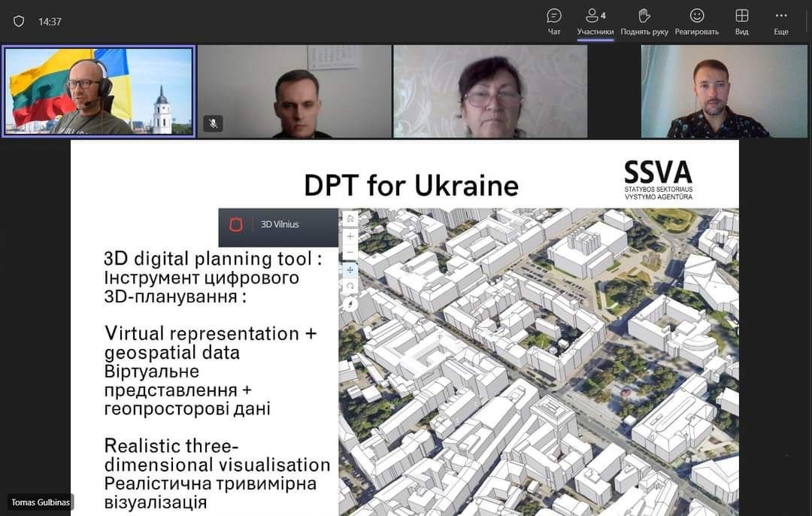
Task: Zoom out on the 3D map
Action: point(350,253)
